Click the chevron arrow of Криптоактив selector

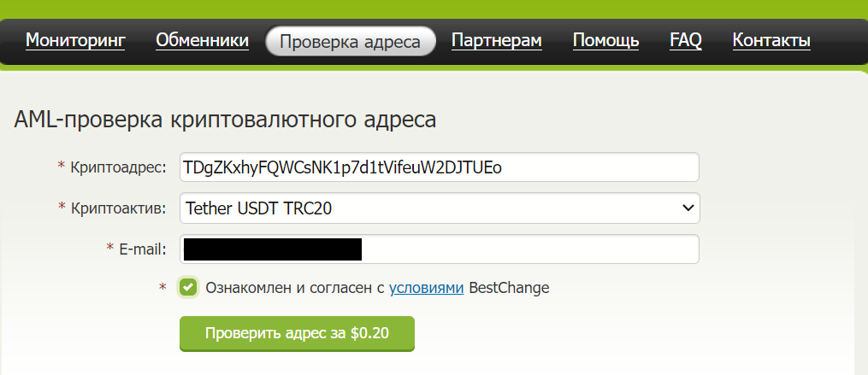(x=688, y=208)
